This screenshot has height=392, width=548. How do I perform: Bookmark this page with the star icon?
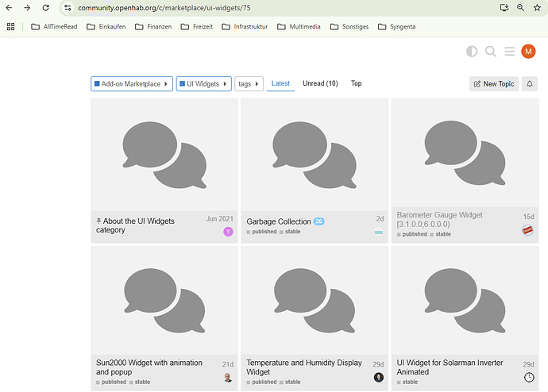538,7
